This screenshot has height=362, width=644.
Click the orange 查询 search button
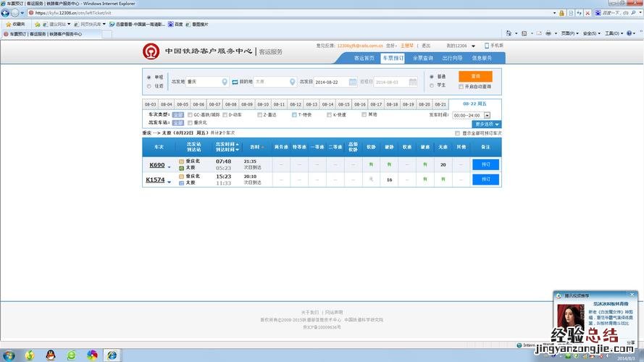coord(475,76)
